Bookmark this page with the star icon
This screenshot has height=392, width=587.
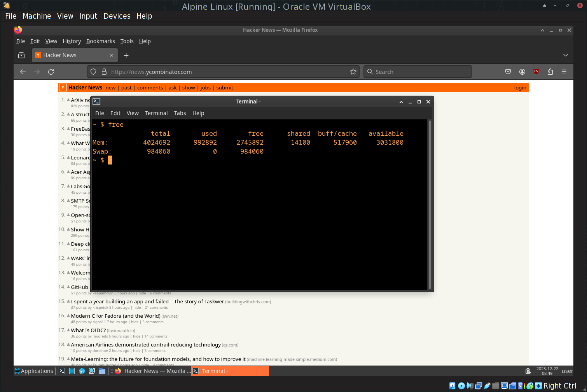pyautogui.click(x=353, y=72)
